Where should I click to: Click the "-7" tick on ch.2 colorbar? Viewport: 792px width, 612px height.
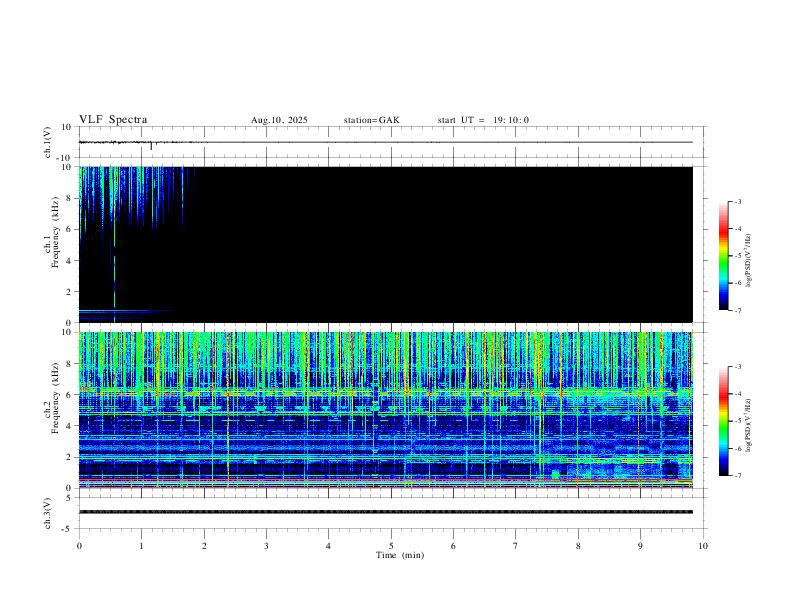coord(738,476)
